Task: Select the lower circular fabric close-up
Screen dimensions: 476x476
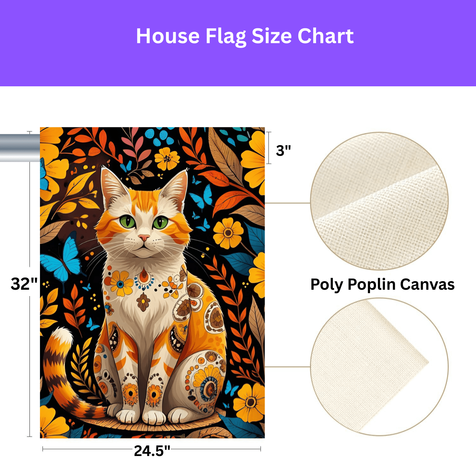Action: pyautogui.click(x=379, y=367)
